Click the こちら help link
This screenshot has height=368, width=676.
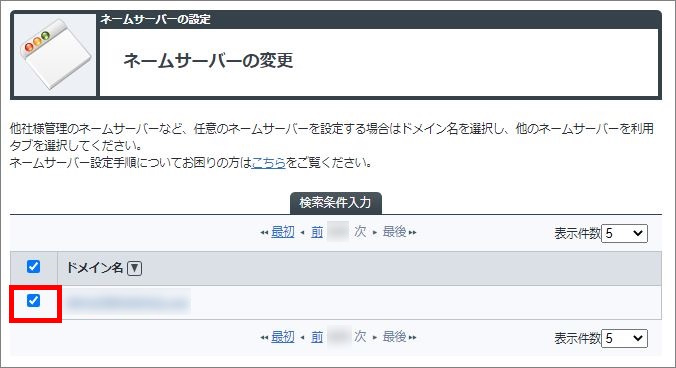click(x=268, y=162)
